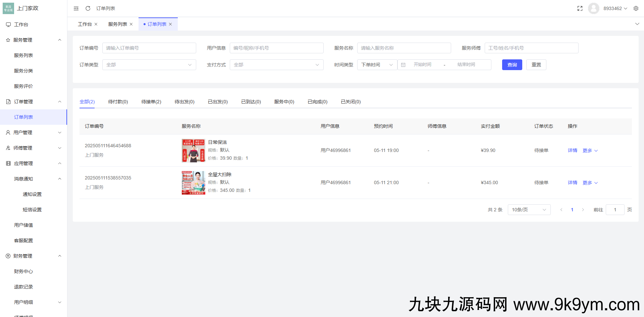
Task: Select the 服务管理 star icon
Action: coord(8,40)
